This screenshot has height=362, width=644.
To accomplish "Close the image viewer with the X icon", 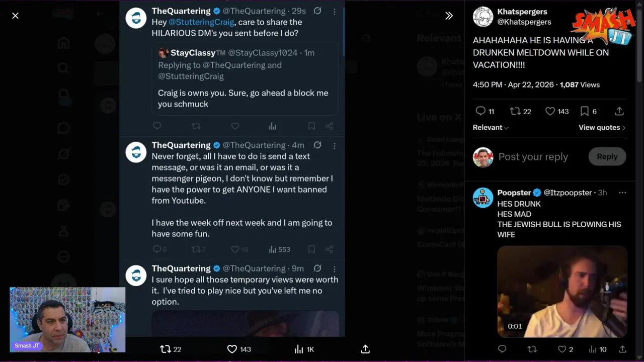I will click(16, 16).
